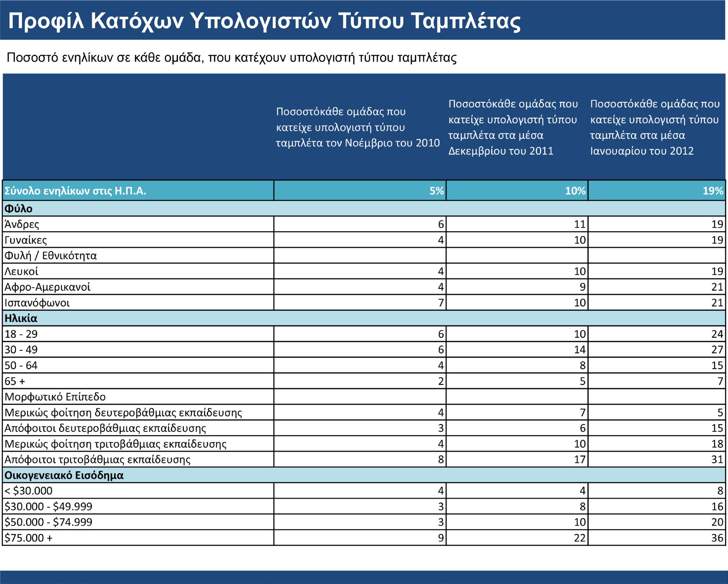The width and height of the screenshot is (728, 584).
Task: Click the '< $30.000' income row label
Action: [x=28, y=491]
